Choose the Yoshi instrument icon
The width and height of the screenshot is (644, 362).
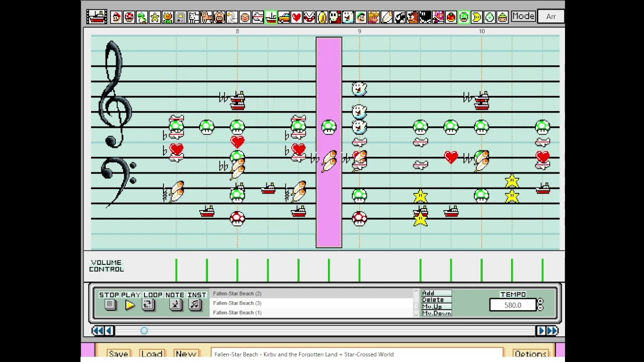[142, 17]
